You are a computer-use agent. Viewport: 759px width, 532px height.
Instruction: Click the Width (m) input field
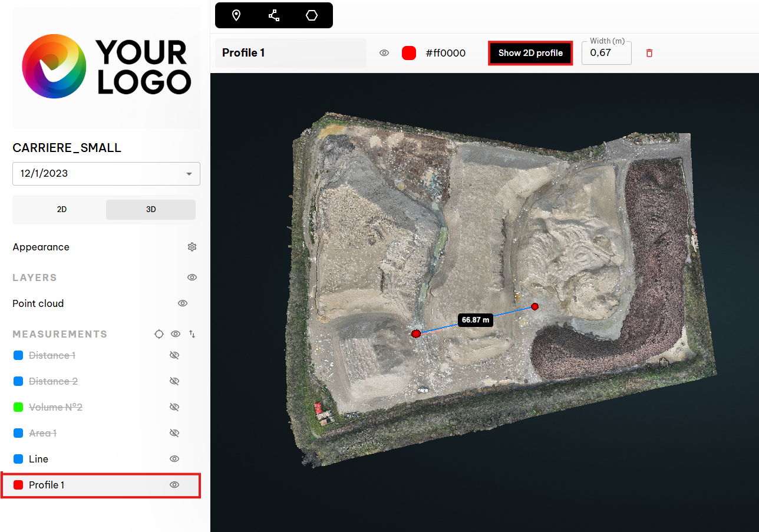click(x=606, y=53)
